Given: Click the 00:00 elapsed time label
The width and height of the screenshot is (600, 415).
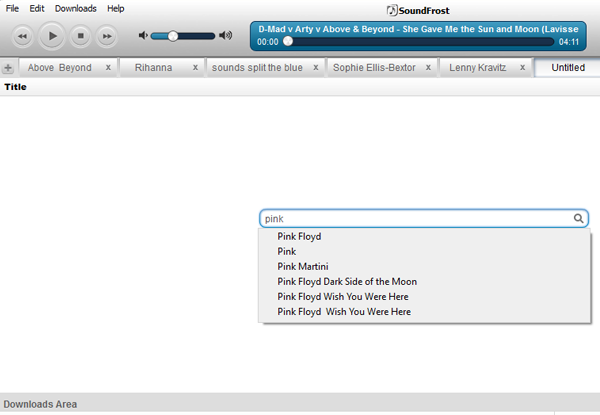Looking at the screenshot, I should (267, 42).
